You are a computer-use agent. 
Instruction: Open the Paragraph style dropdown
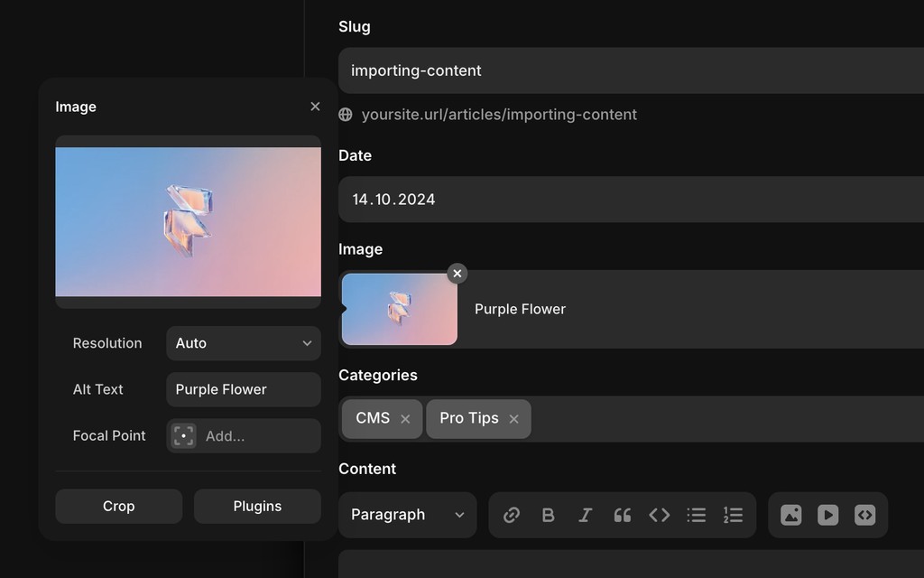pyautogui.click(x=407, y=514)
